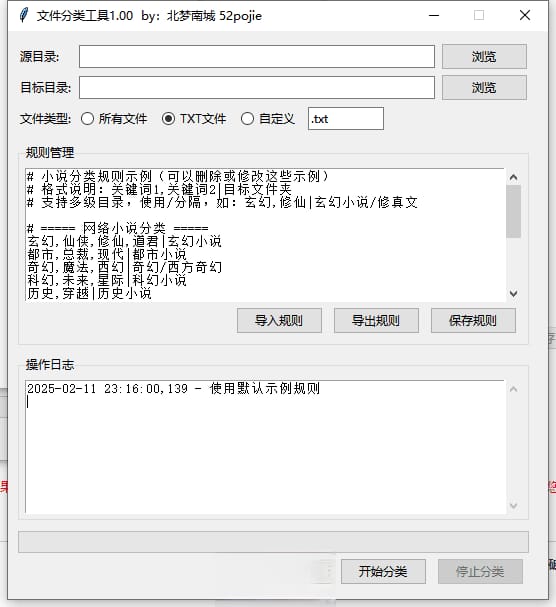Click the empty progress bar
This screenshot has width=556, height=607.
point(273,542)
